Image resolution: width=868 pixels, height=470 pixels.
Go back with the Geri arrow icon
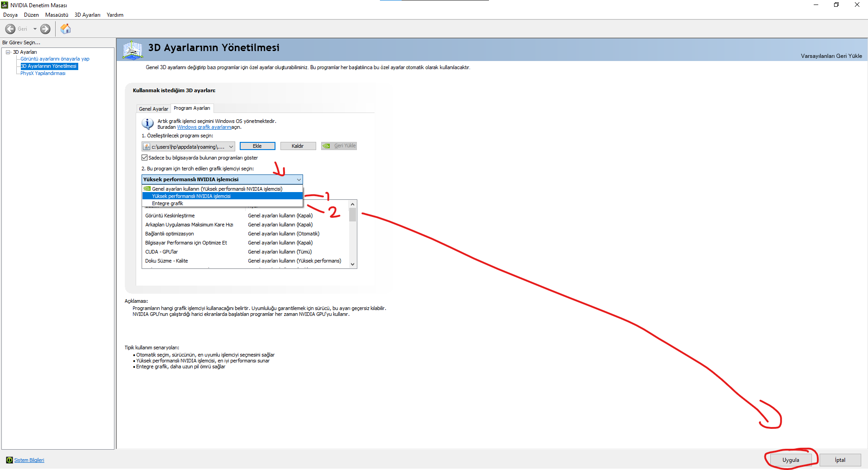click(10, 29)
